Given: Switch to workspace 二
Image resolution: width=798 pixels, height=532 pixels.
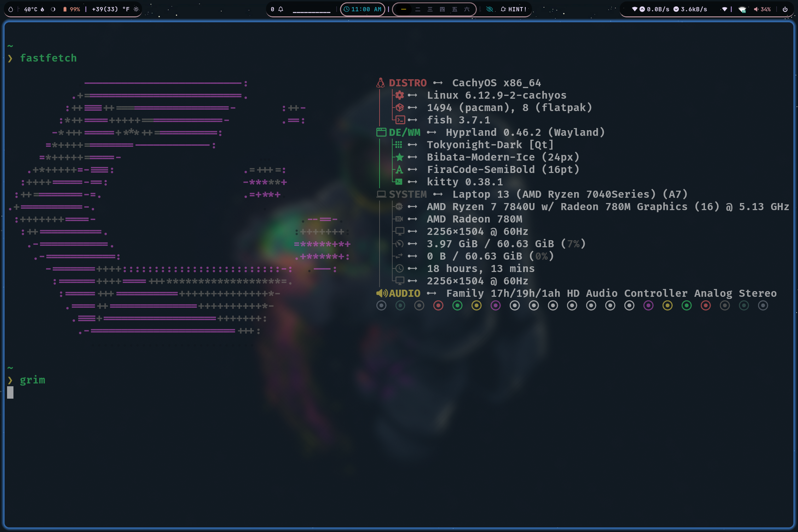Looking at the screenshot, I should (x=418, y=9).
